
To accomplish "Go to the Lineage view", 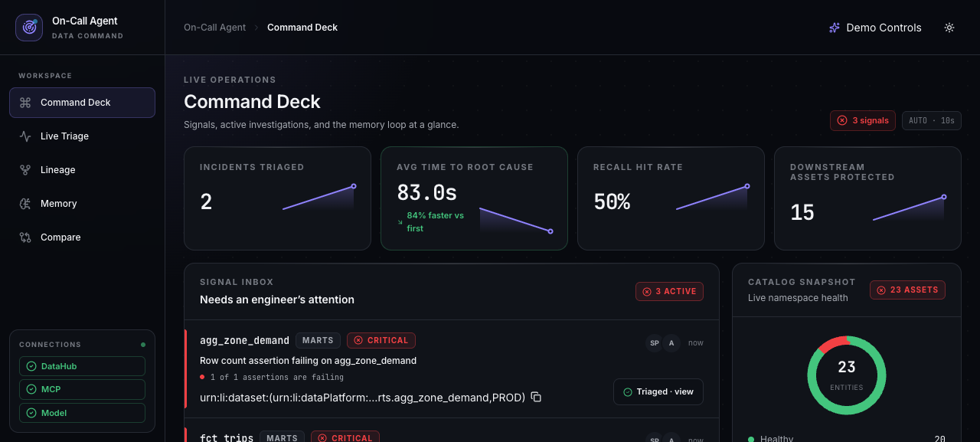I will tap(82, 170).
